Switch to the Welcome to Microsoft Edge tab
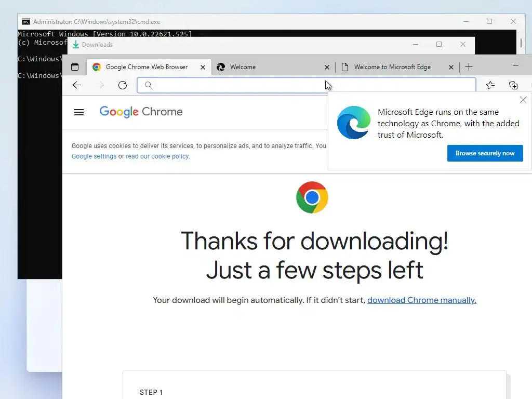This screenshot has width=532, height=399. [x=397, y=67]
